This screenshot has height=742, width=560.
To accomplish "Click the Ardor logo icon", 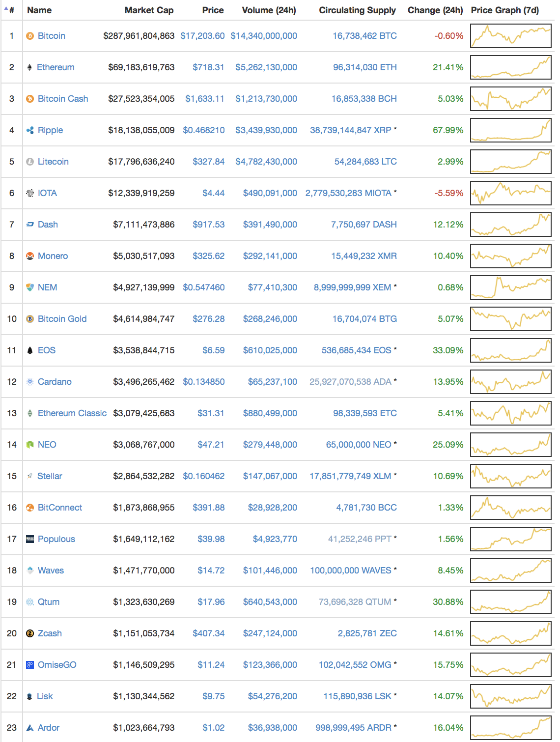I will 30,728.
